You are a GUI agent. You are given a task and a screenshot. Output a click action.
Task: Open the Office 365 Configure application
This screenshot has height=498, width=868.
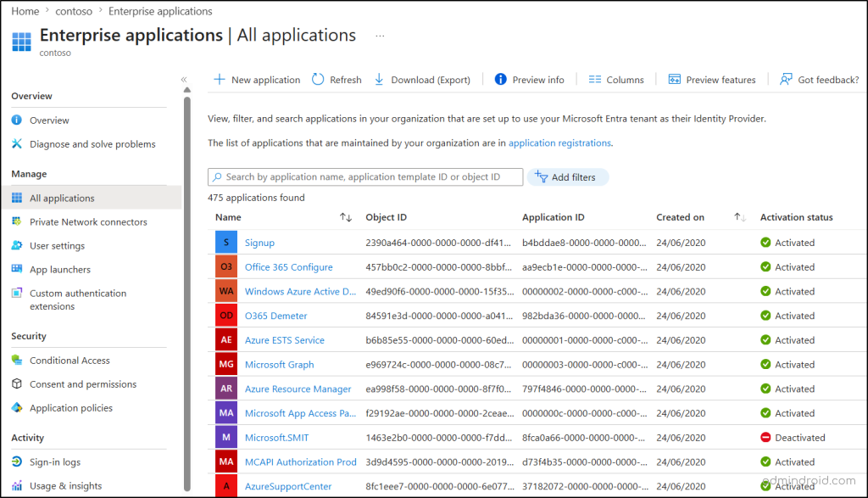(x=288, y=267)
